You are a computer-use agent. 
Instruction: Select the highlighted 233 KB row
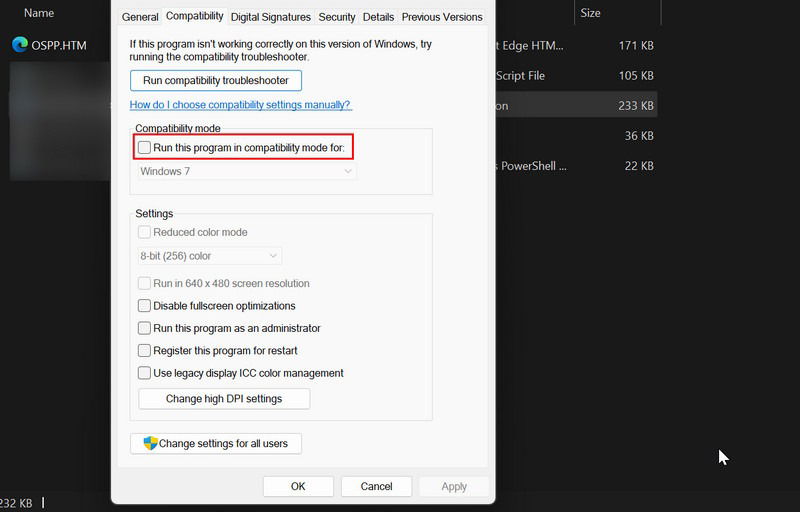coord(576,106)
